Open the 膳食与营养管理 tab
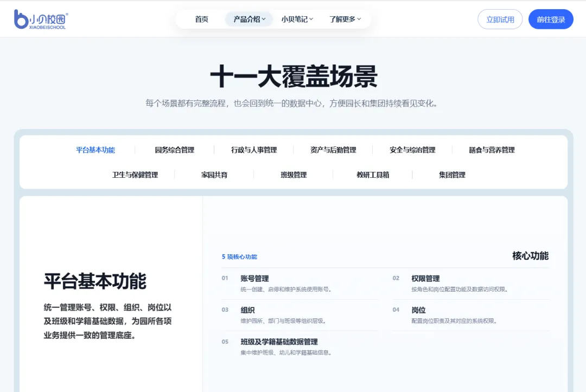This screenshot has width=586, height=392. tap(492, 150)
